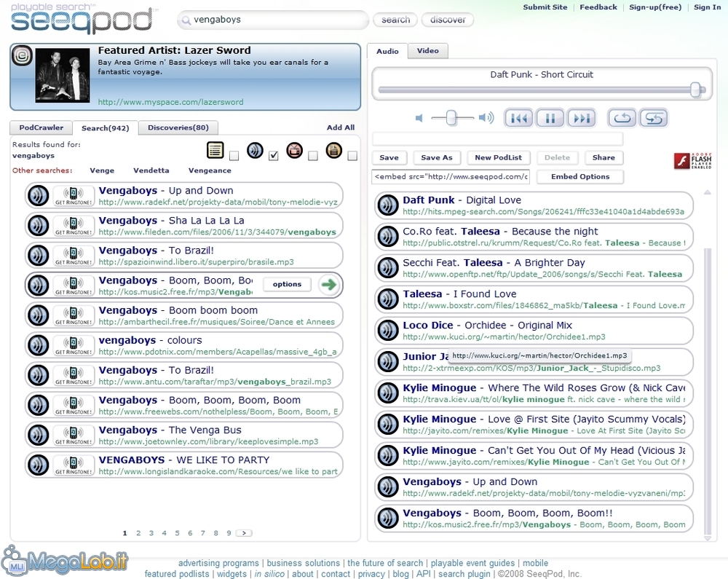Viewport: 728px width, 579px height.
Task: Click the volume slider handle
Action: tap(451, 117)
